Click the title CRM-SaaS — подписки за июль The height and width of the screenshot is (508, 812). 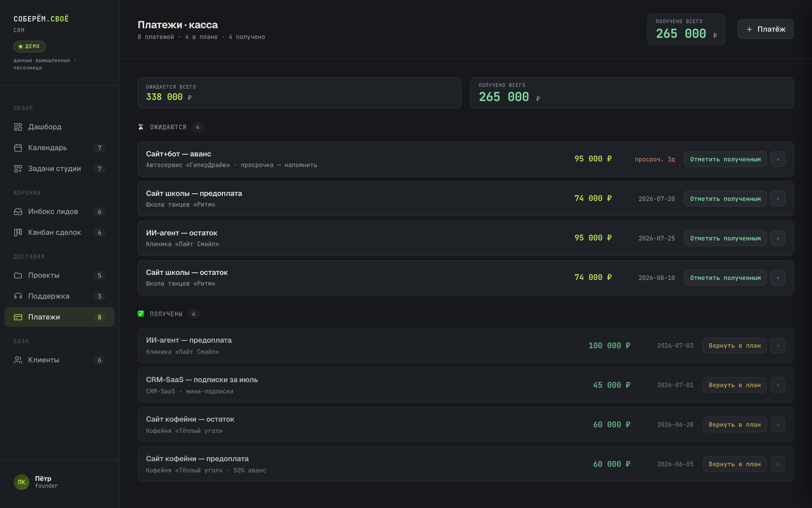coord(202,380)
